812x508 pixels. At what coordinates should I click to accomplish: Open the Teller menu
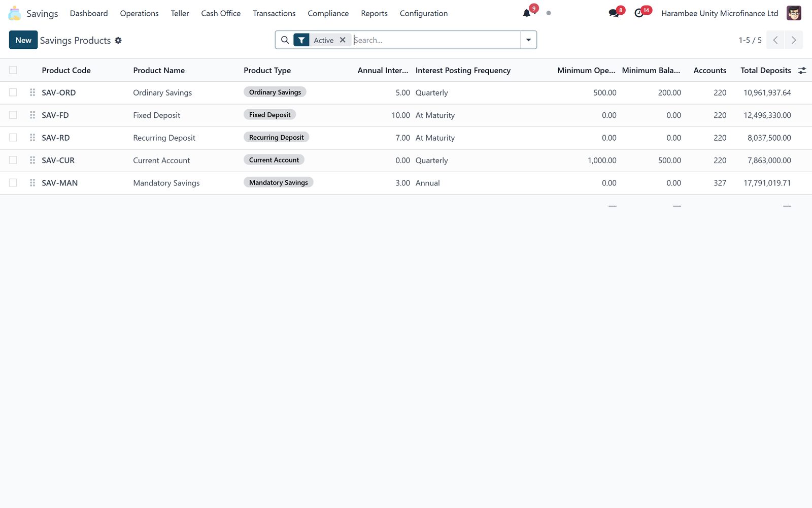[180, 13]
